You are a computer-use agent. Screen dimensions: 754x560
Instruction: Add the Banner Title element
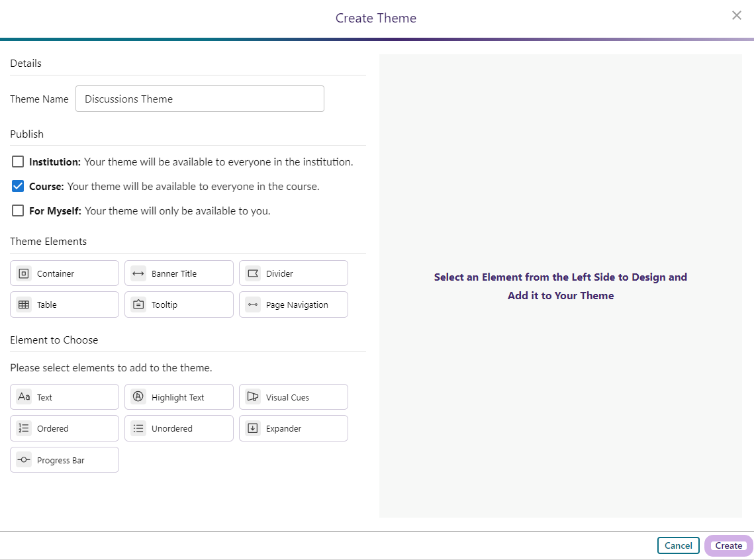pyautogui.click(x=179, y=273)
